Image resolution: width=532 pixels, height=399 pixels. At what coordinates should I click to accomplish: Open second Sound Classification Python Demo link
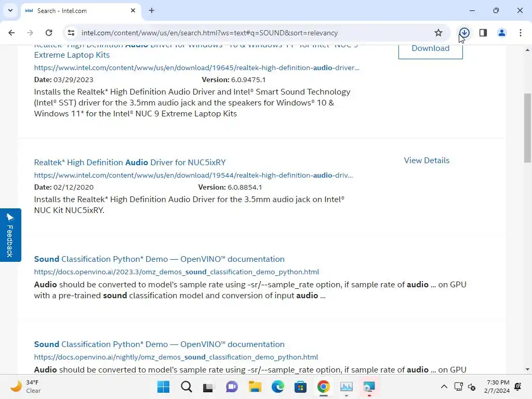coord(159,344)
